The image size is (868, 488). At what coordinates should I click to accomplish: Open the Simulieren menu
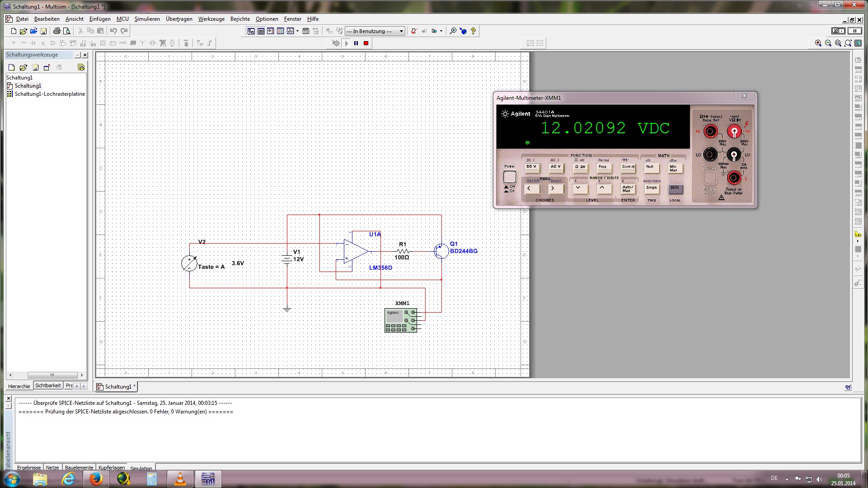pyautogui.click(x=147, y=19)
